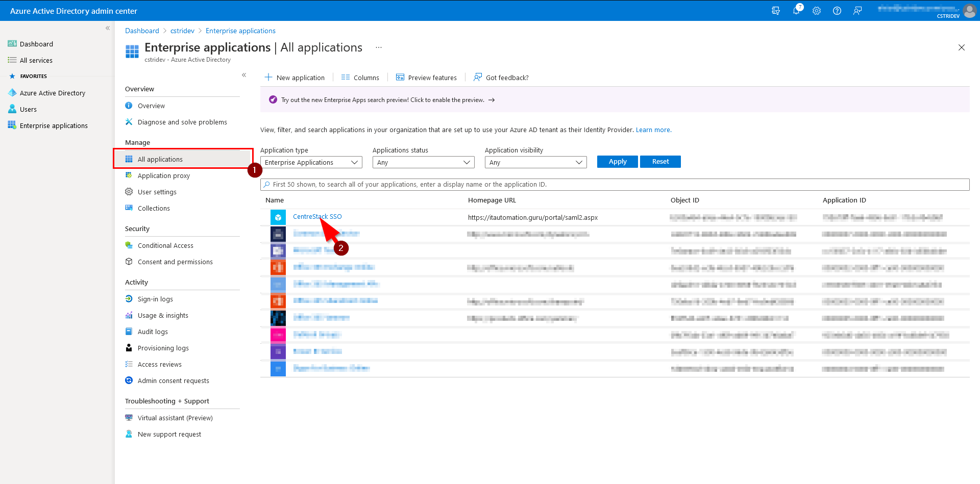Select All applications in the Manage section
Screen dimensions: 980x484
pyautogui.click(x=183, y=159)
